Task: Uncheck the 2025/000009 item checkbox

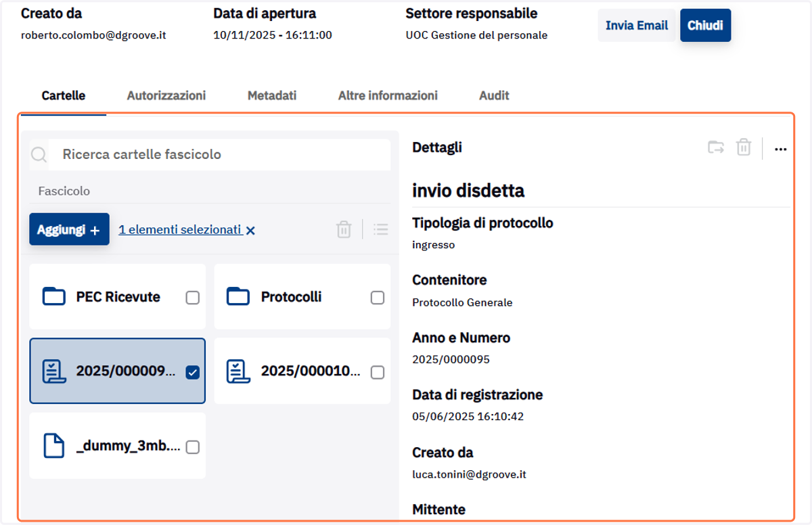Action: (193, 372)
